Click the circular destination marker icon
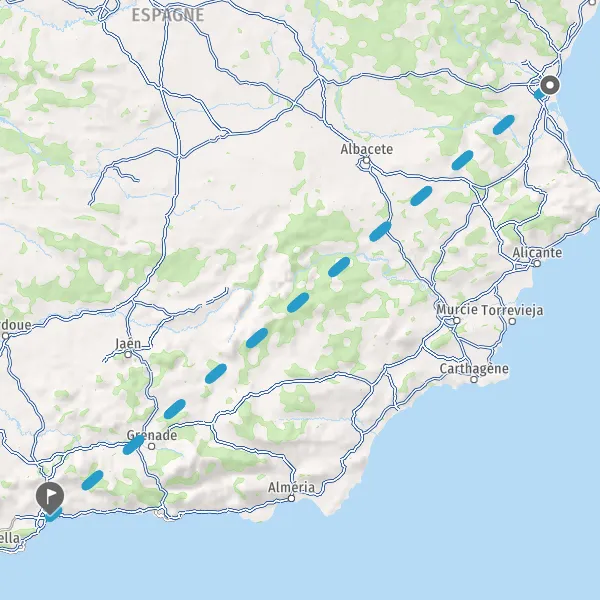Viewport: 600px width, 600px height. pos(550,85)
